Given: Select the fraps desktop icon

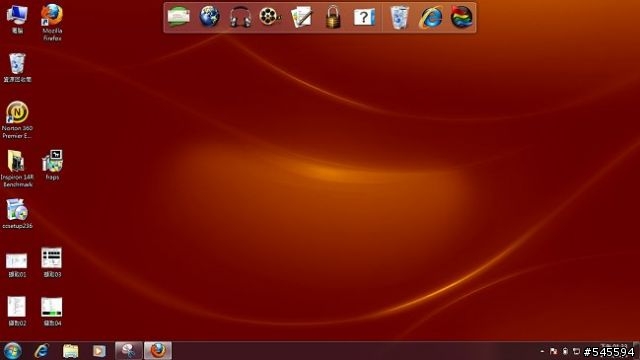Looking at the screenshot, I should click(52, 165).
